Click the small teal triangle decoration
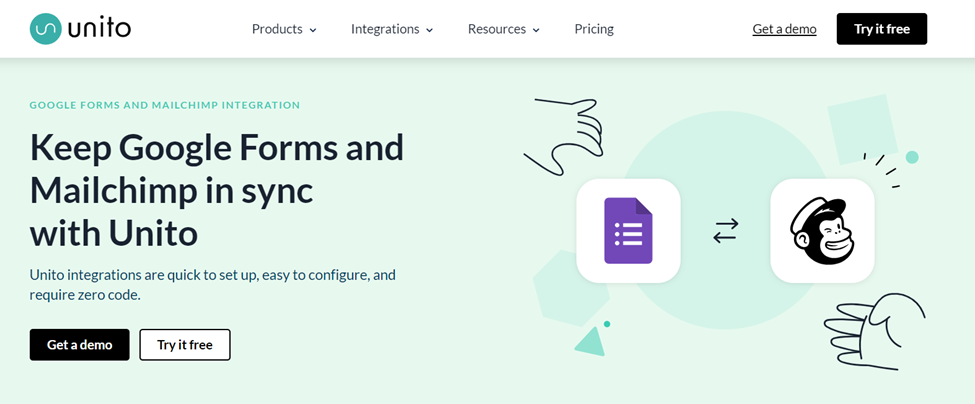This screenshot has height=404, width=975. point(589,342)
